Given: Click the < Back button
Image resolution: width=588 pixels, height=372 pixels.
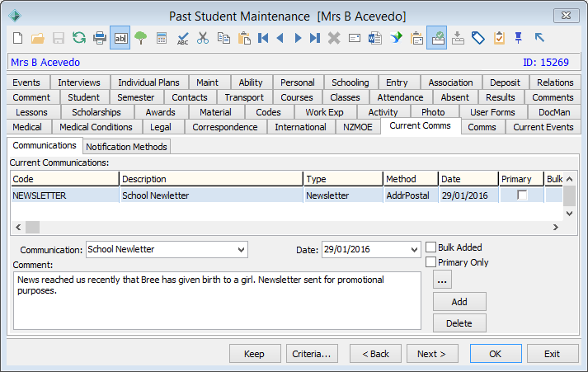Looking at the screenshot, I should point(375,354).
